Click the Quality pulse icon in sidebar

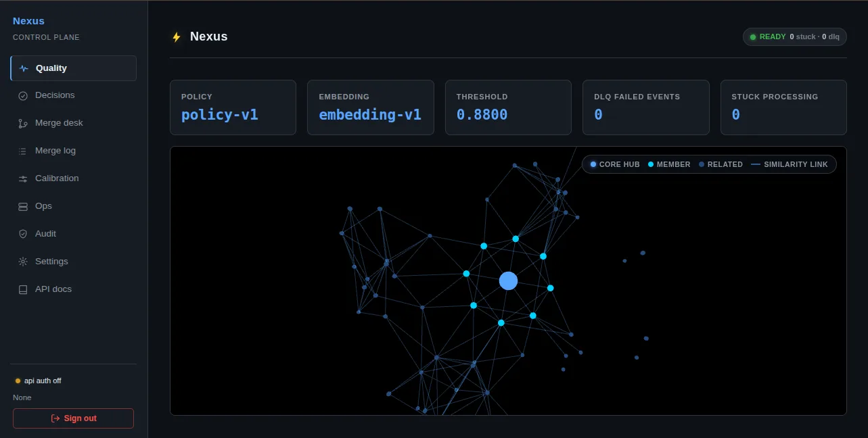coord(24,68)
